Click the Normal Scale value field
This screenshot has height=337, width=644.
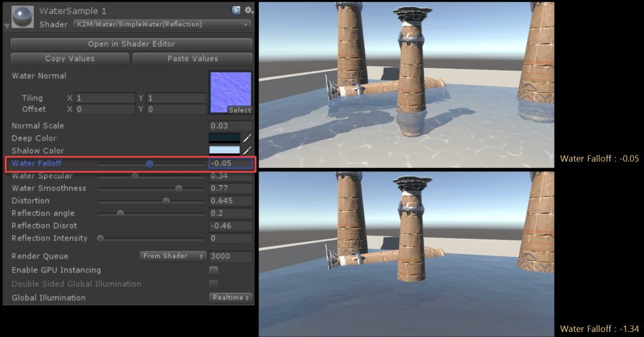231,126
